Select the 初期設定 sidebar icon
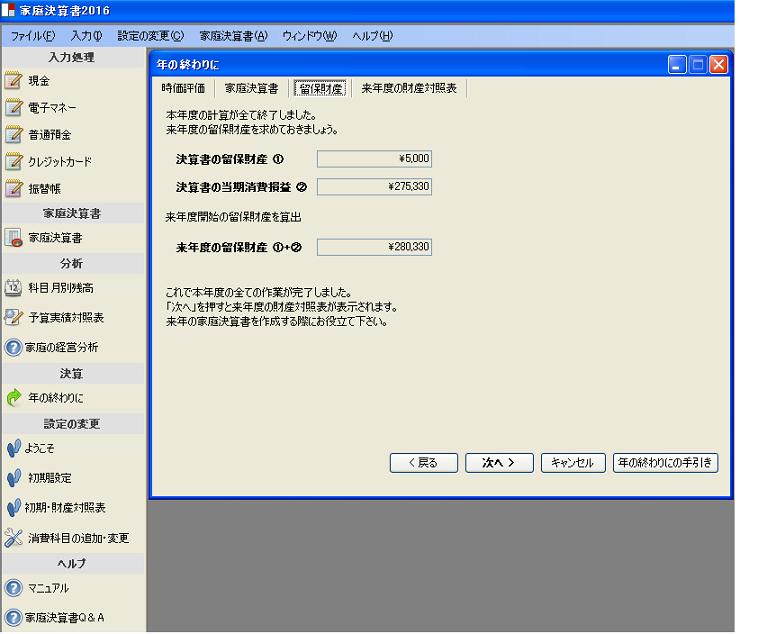The width and height of the screenshot is (767, 634). point(14,478)
